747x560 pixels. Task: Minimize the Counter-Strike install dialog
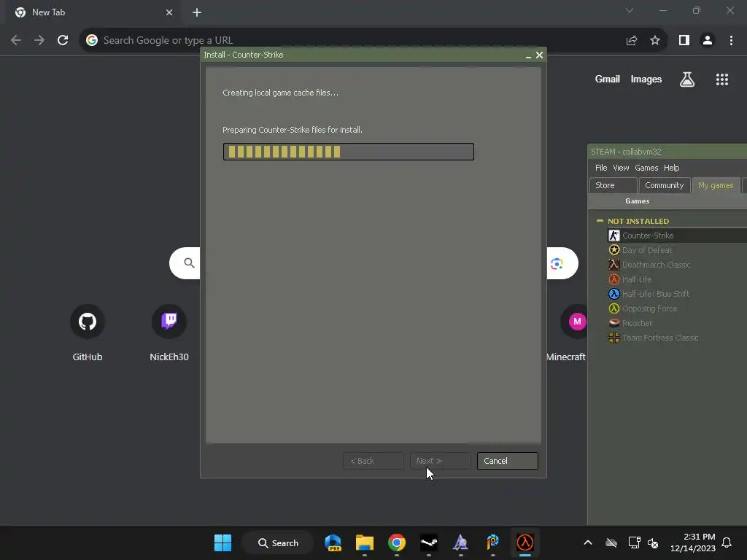[528, 55]
